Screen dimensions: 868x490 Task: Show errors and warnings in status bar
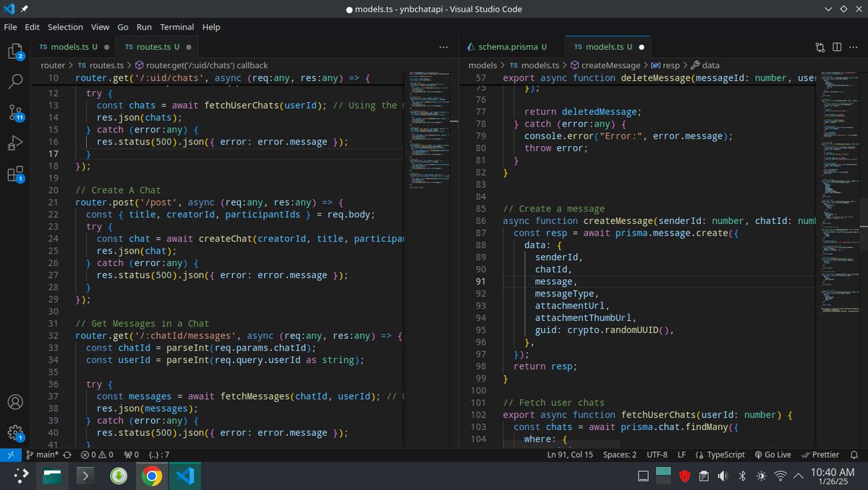tap(97, 455)
